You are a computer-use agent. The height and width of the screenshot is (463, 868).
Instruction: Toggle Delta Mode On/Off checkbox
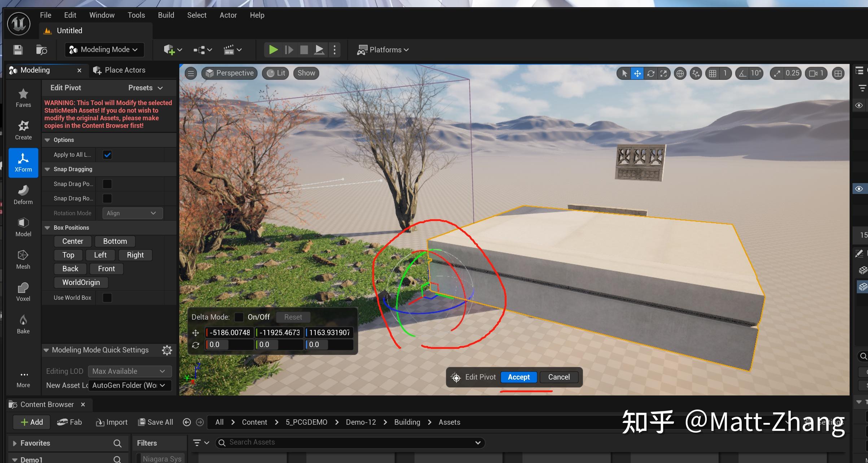[239, 317]
